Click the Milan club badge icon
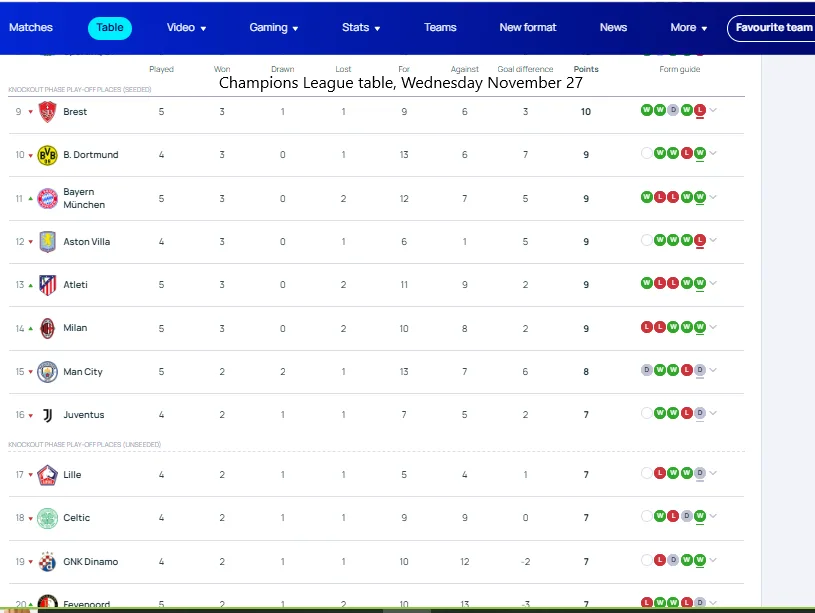The width and height of the screenshot is (815, 613). (47, 328)
